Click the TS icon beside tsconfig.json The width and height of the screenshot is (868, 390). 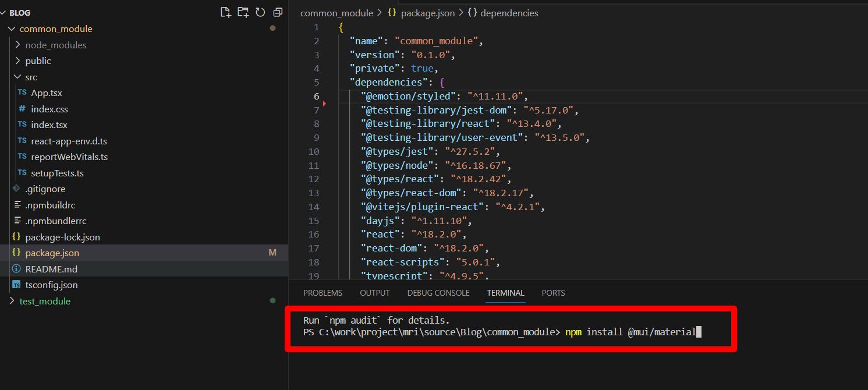16,285
